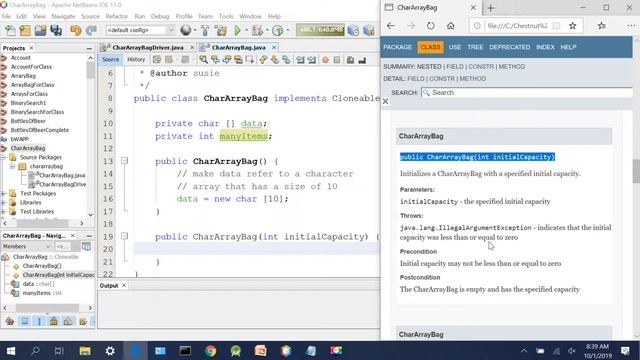Screen dimensions: 640x360
Task: Favorite the page with star icon
Action: coord(573,26)
